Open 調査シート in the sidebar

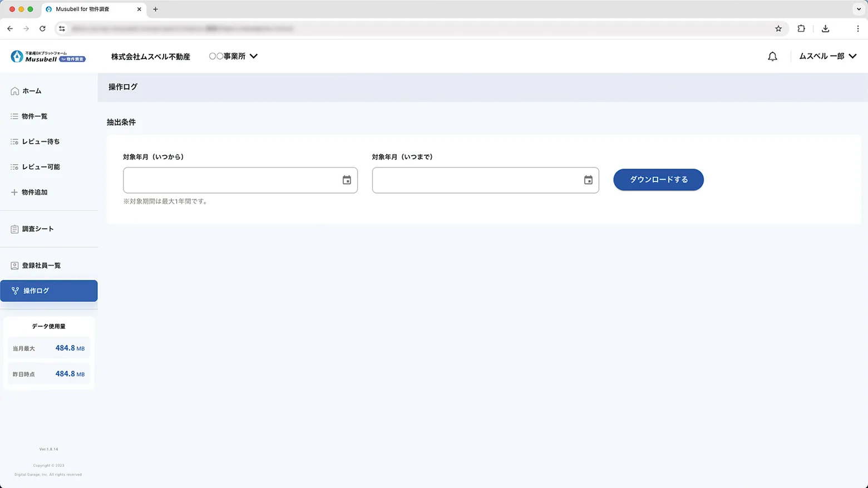(x=38, y=229)
